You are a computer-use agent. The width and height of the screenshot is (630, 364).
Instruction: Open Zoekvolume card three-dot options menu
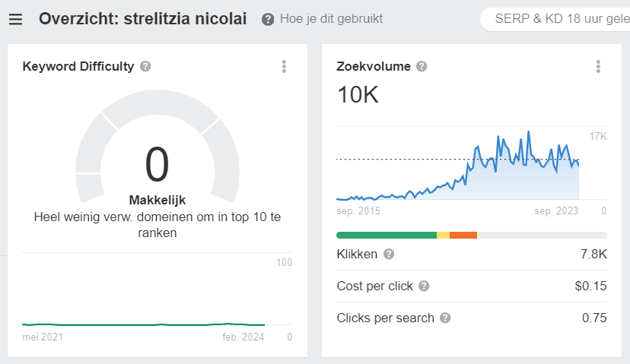[x=598, y=67]
